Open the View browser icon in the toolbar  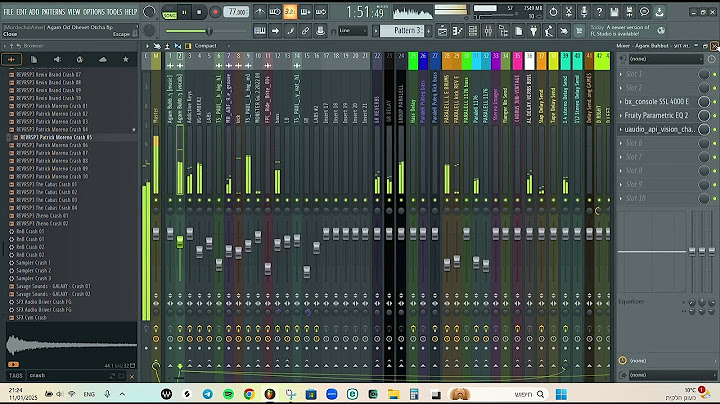503,31
